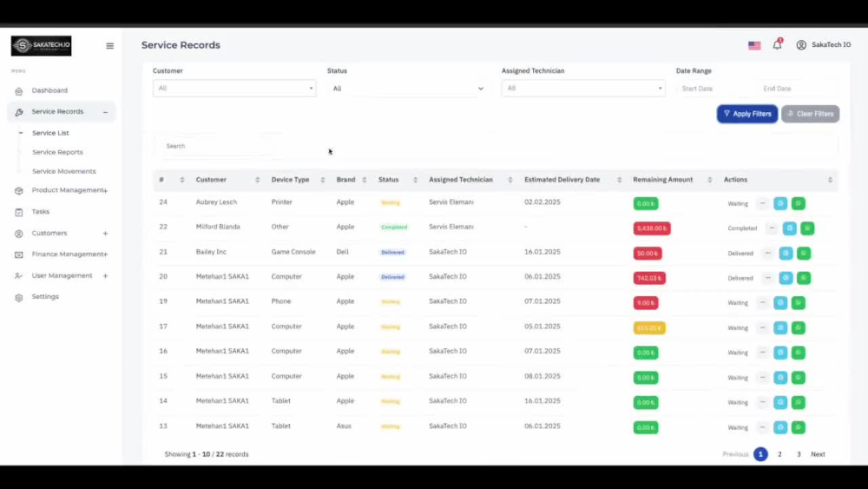This screenshot has height=489, width=868.
Task: Open the Status filter dropdown
Action: pyautogui.click(x=407, y=89)
